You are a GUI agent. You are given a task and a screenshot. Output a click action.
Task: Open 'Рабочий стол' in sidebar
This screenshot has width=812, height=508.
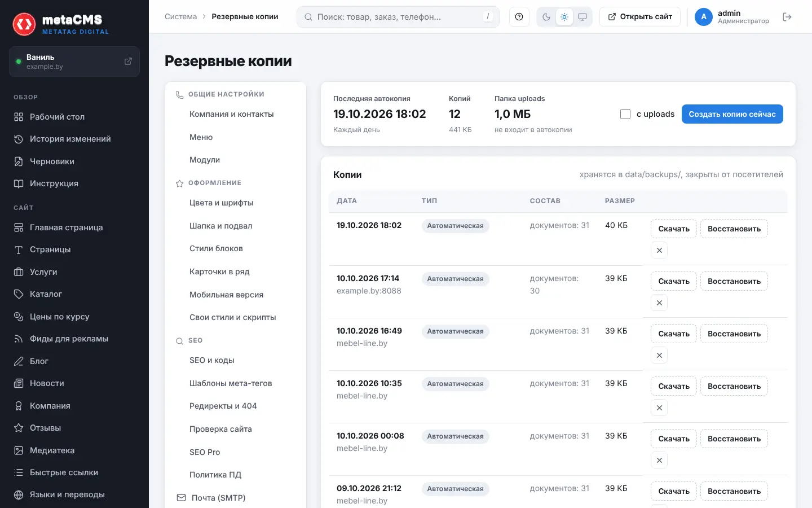point(74,117)
